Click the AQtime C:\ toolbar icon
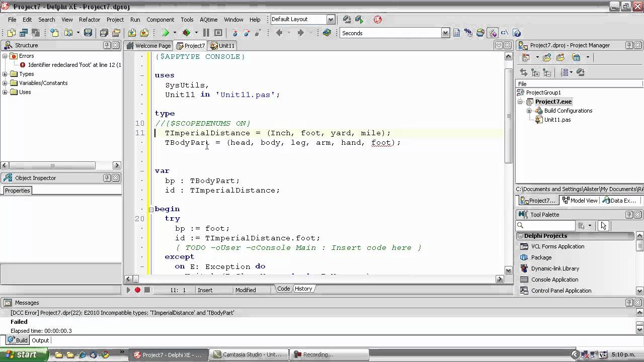This screenshot has width=644, height=362. 504,33
